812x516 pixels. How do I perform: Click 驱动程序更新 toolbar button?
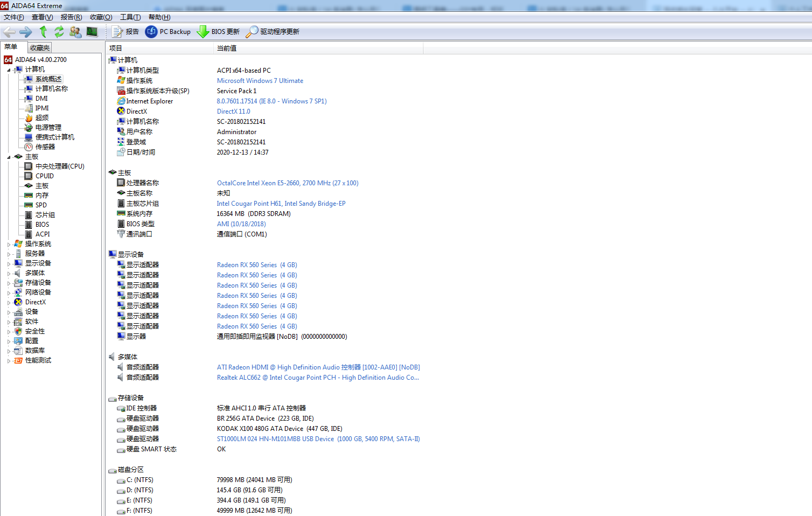pyautogui.click(x=272, y=32)
